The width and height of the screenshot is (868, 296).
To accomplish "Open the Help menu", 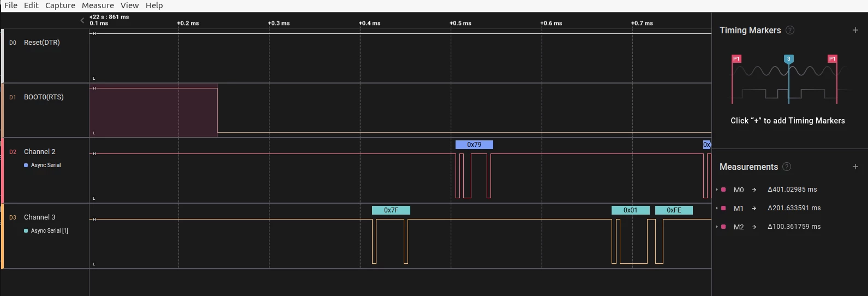I will [x=154, y=5].
